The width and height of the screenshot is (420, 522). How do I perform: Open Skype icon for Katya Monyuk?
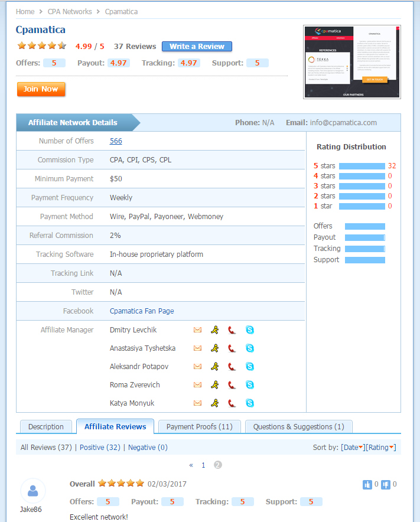click(x=250, y=403)
